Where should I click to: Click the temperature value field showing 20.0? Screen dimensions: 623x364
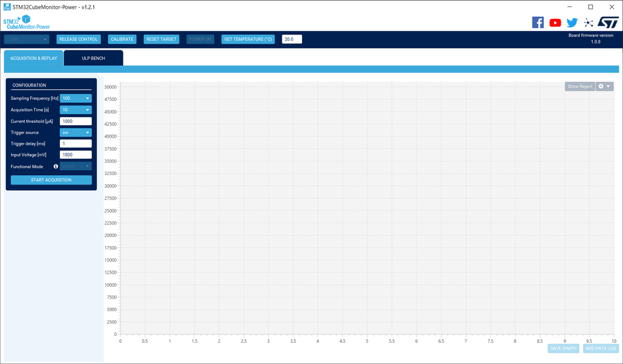point(292,39)
